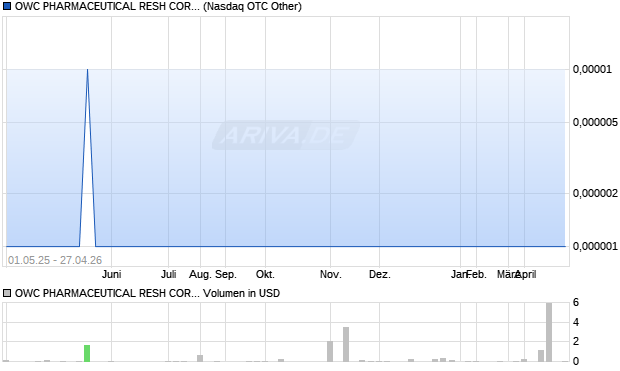This screenshot has width=620, height=371.
Task: Click the '0,000002' price axis label
Action: (x=595, y=193)
